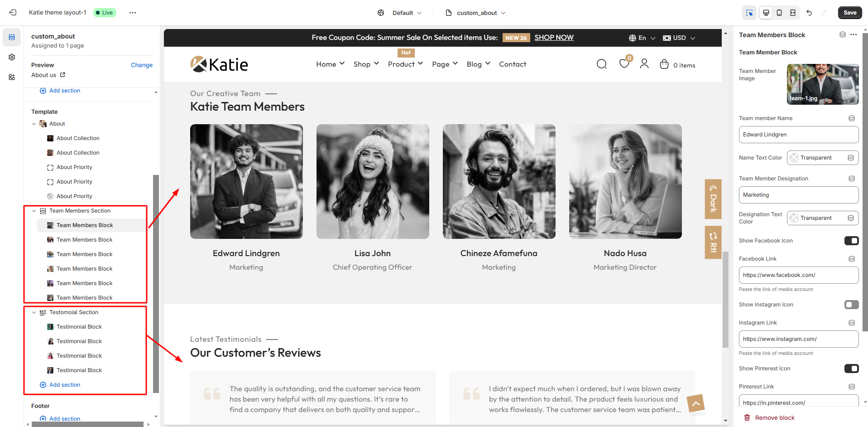The image size is (868, 427).
Task: Click the wishlist heart icon
Action: (624, 64)
